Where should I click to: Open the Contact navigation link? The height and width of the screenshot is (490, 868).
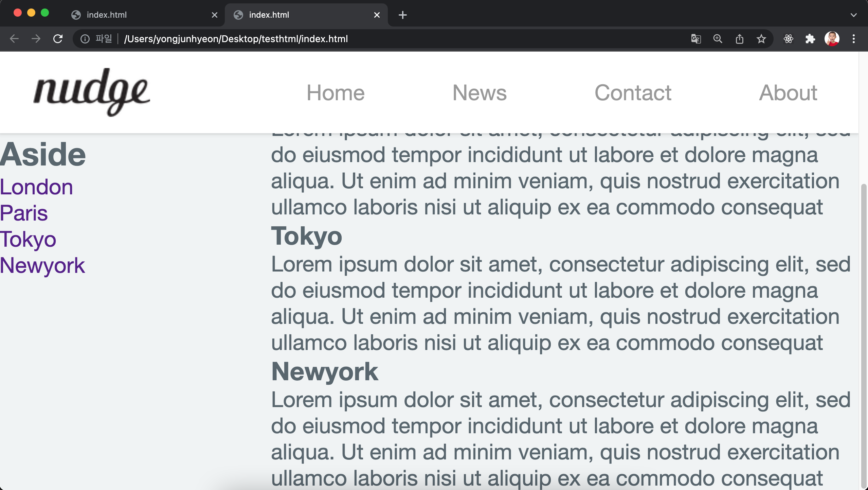633,93
